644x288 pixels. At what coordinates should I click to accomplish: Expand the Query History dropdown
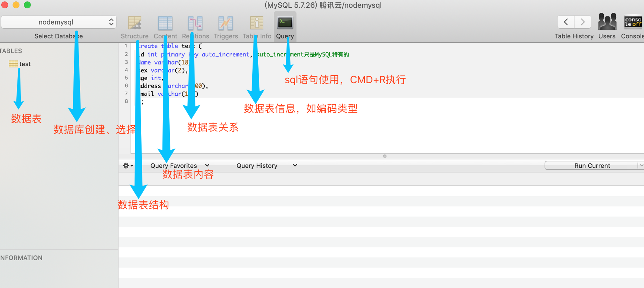(x=267, y=165)
